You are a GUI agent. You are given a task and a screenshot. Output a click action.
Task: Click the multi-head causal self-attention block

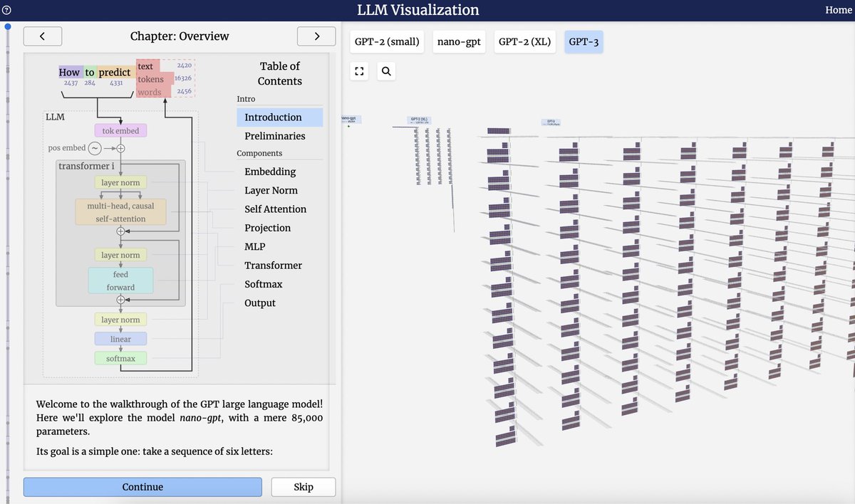click(120, 211)
